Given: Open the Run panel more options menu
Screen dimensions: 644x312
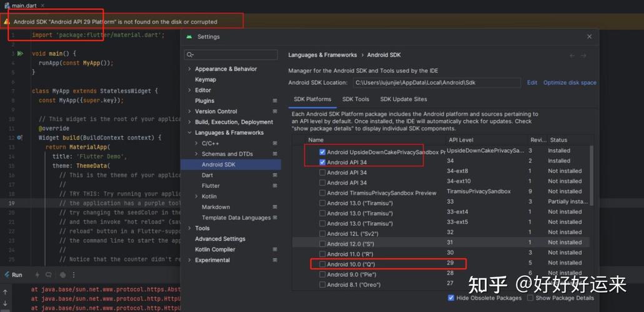Looking at the screenshot, I should coord(74,275).
